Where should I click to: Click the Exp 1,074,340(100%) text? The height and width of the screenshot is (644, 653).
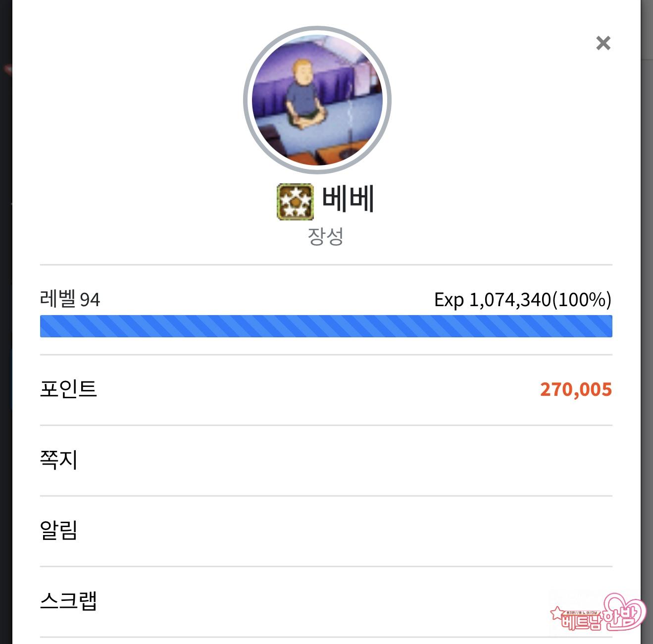(x=523, y=300)
